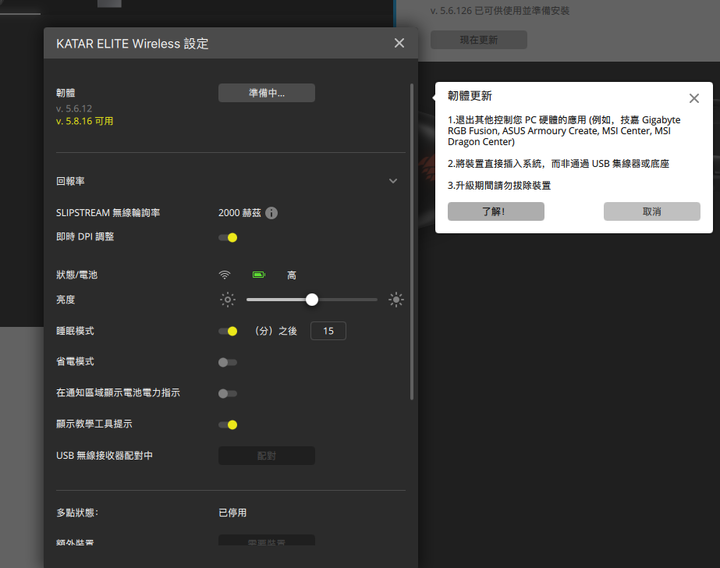Enable 在通知區域顯示電池電力指示 switch

coord(228,394)
